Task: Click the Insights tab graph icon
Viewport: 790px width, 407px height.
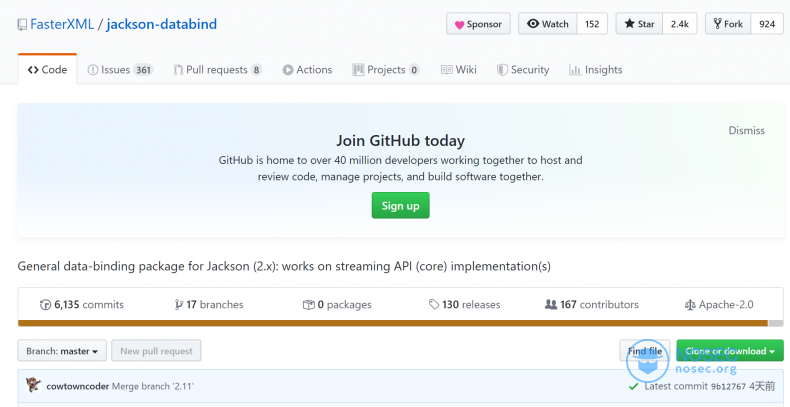Action: (x=575, y=70)
